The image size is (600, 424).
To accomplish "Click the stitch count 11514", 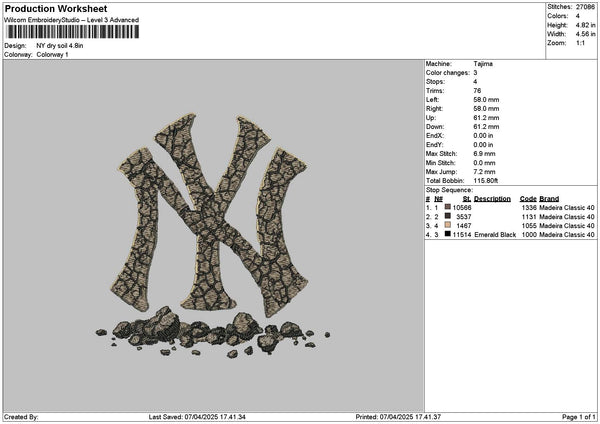I will (462, 235).
